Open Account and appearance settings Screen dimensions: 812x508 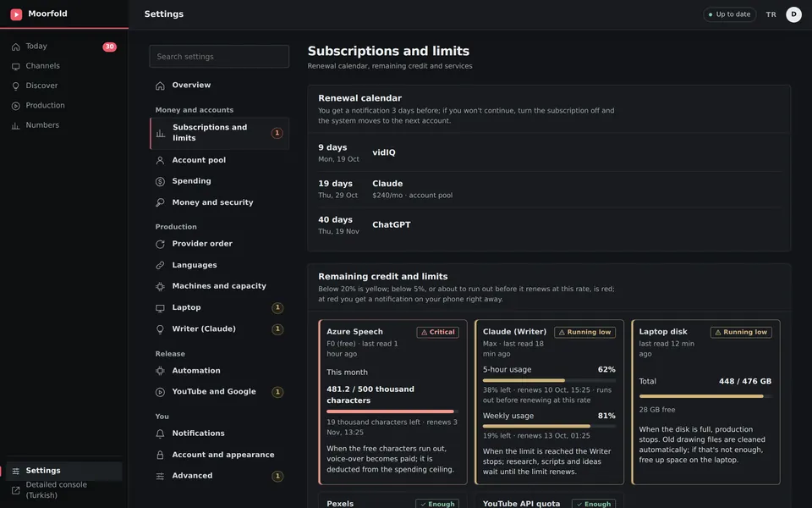219,455
